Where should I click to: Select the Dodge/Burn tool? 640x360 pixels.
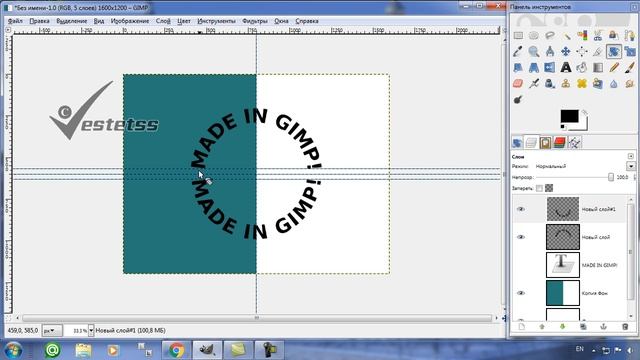pyautogui.click(x=518, y=99)
